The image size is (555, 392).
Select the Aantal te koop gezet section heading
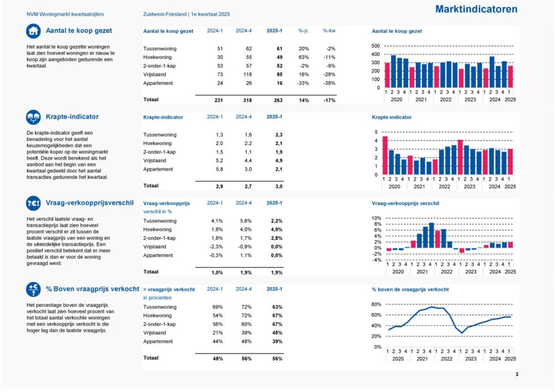(79, 31)
